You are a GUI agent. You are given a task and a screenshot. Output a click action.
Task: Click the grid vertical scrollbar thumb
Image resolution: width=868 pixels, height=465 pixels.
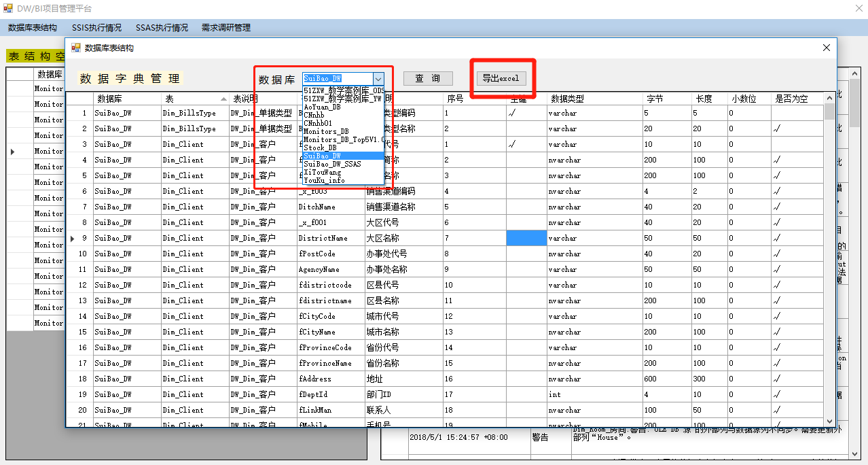point(829,112)
